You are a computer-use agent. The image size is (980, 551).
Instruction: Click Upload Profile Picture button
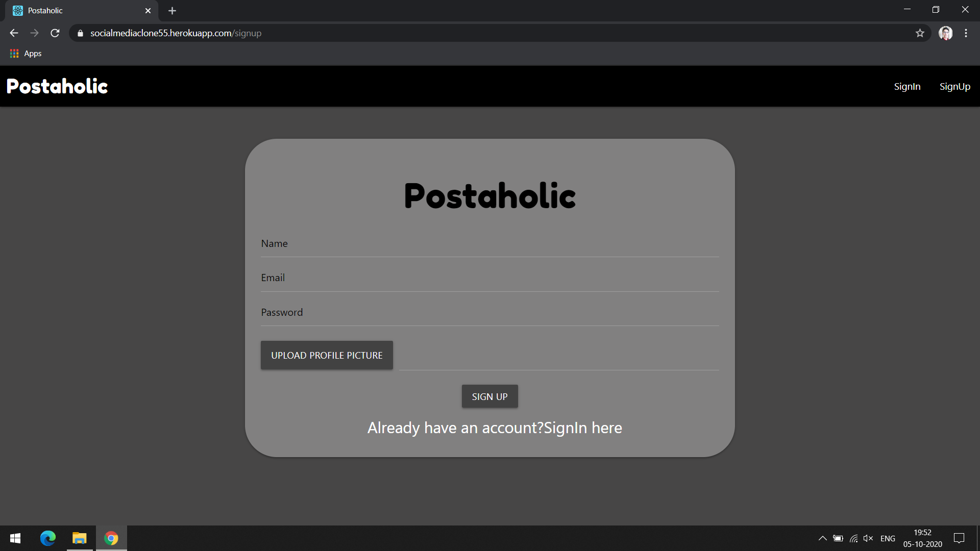pos(327,355)
